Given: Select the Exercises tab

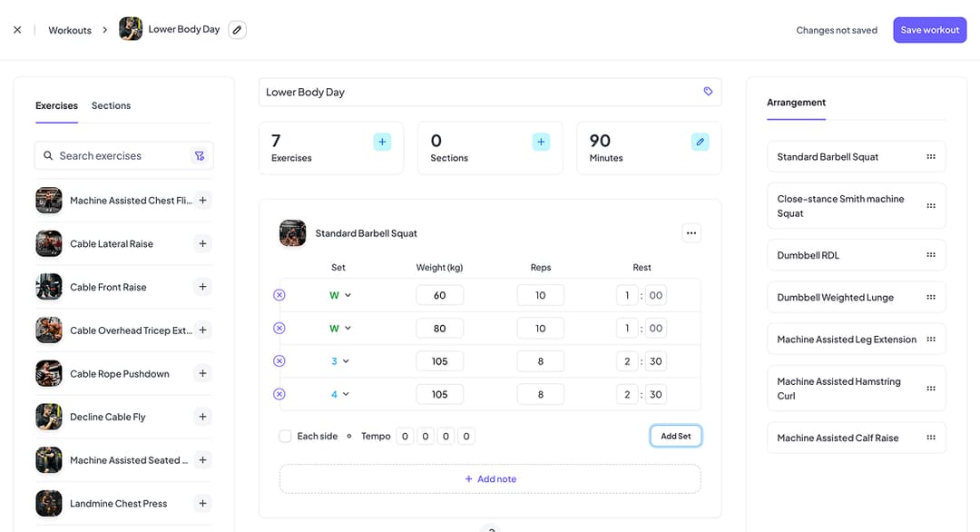Looking at the screenshot, I should click(x=56, y=105).
